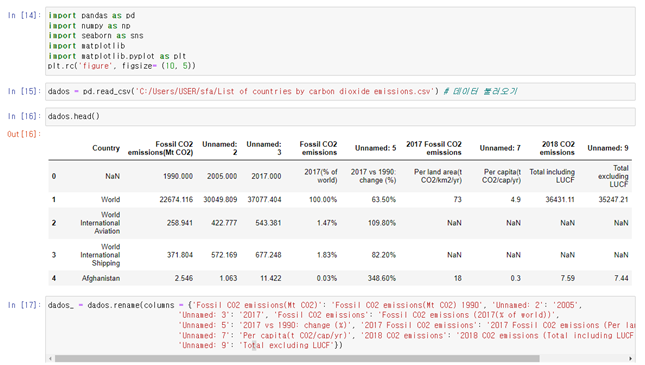
Task: Click the 1990.000 cell in row 0
Action: (x=178, y=176)
